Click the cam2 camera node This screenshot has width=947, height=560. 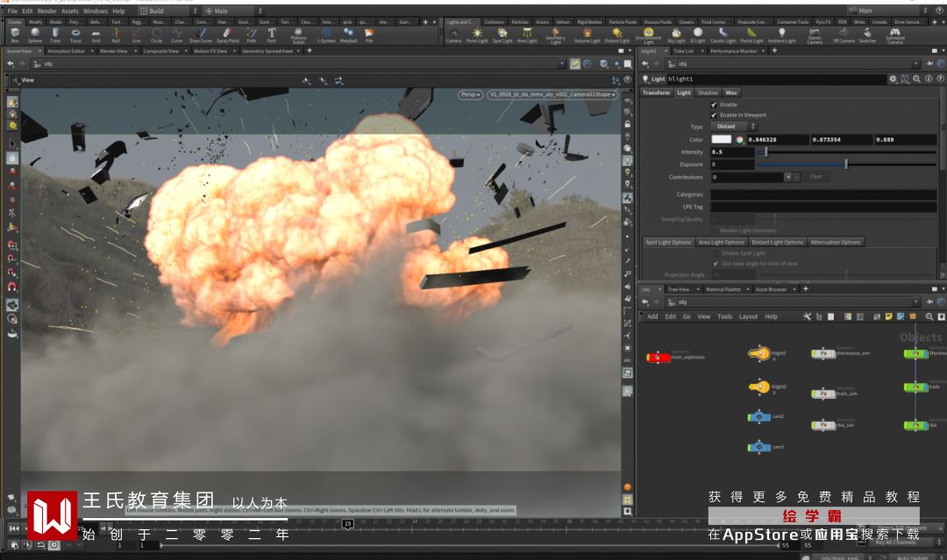click(x=758, y=416)
